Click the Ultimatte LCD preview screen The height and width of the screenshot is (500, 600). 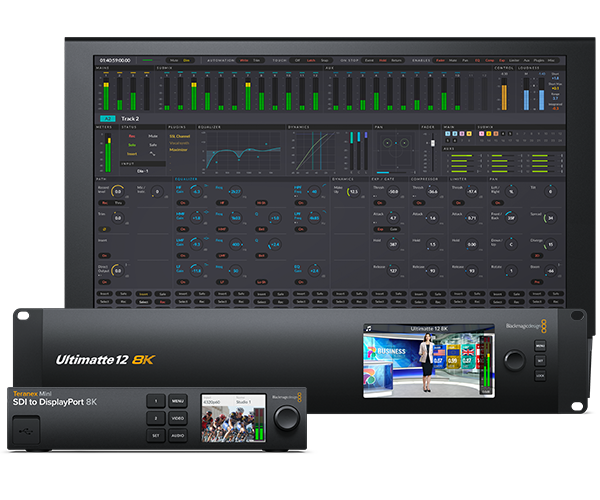coord(429,361)
